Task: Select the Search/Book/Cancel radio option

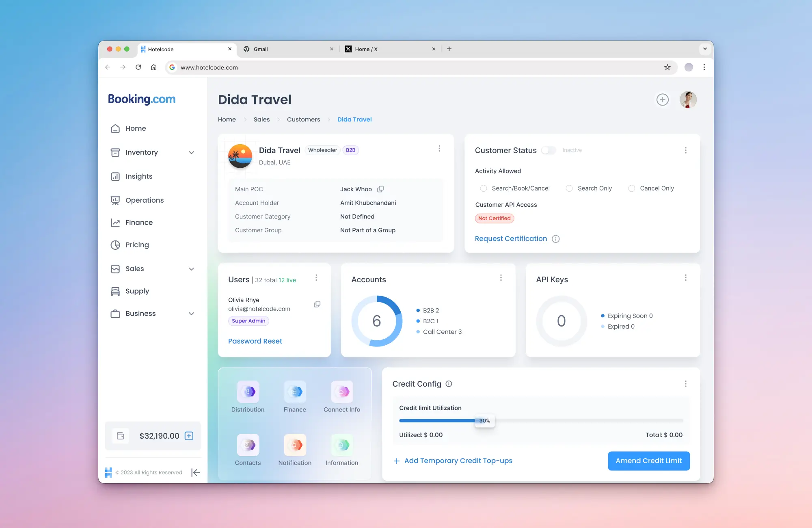Action: [483, 188]
